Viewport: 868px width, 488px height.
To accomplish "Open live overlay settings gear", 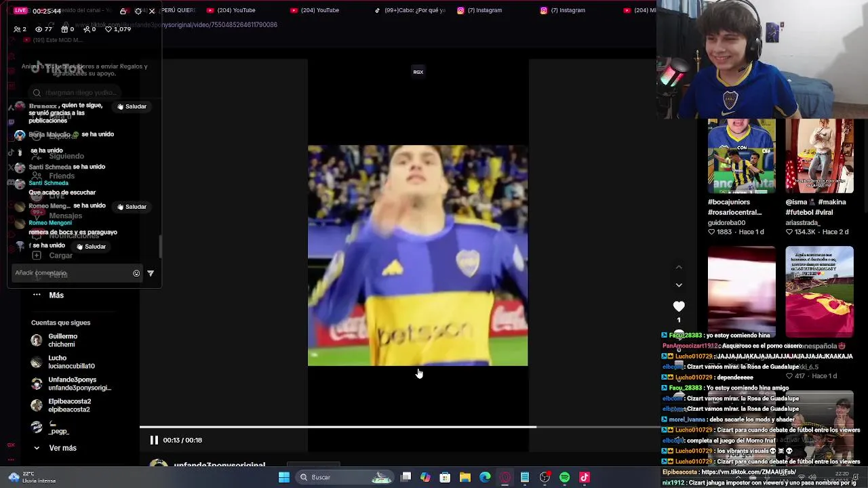I will pos(138,11).
